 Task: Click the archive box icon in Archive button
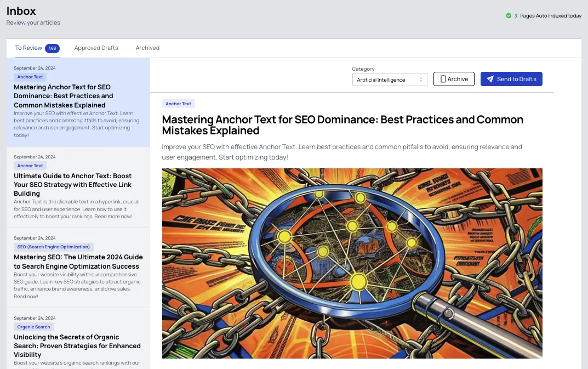point(443,79)
